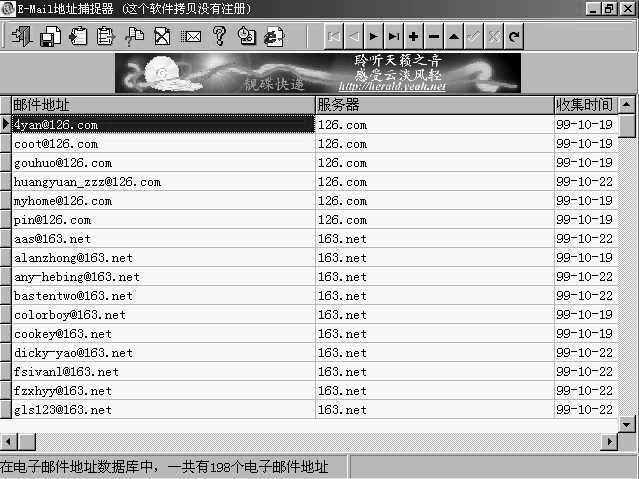639x479 pixels.
Task: Click the exit door toolbar icon
Action: tap(22, 36)
